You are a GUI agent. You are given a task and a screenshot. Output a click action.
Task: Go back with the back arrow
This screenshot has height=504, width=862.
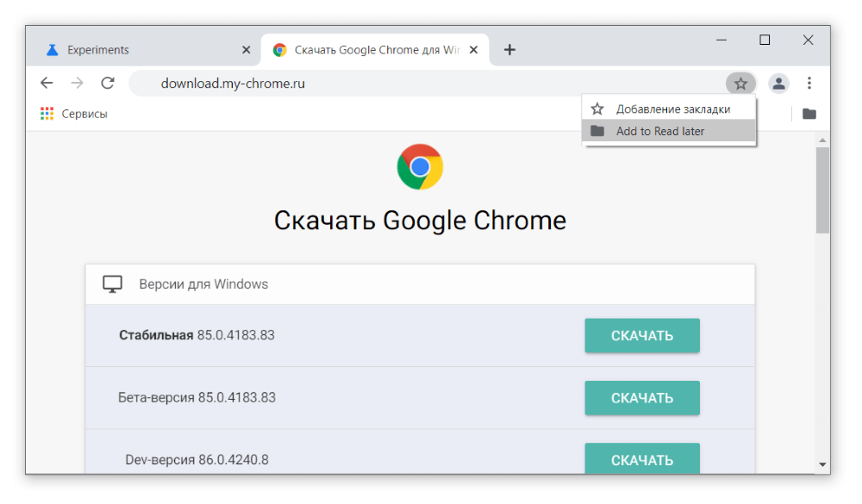47,83
